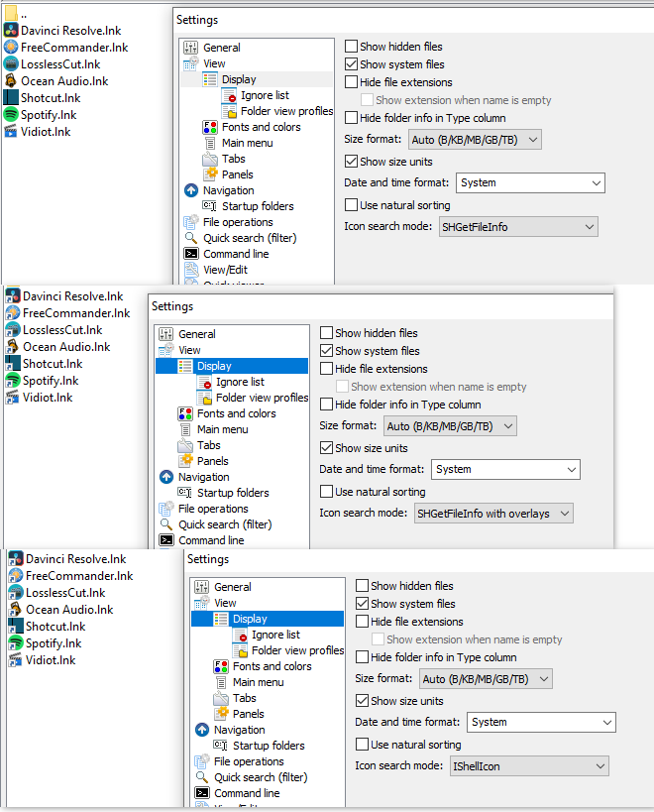Open Size format dropdown in bottom Settings dialog

[486, 679]
